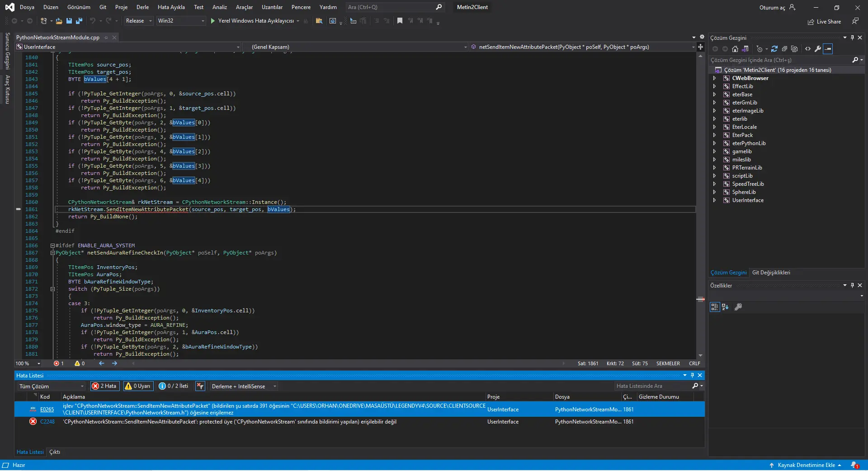Pin the PythonNetworkStreamModule.cpp tab
This screenshot has width=868, height=471.
(106, 38)
